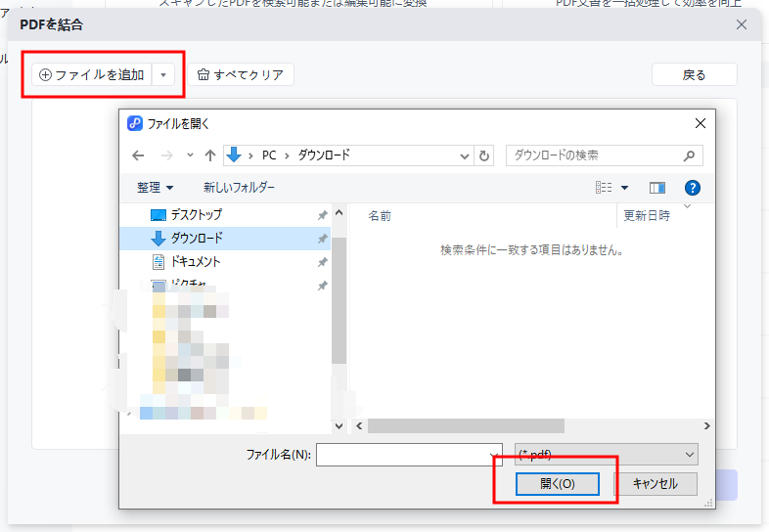Click the file list scroll right arrow
The height and width of the screenshot is (532, 769).
[x=706, y=425]
